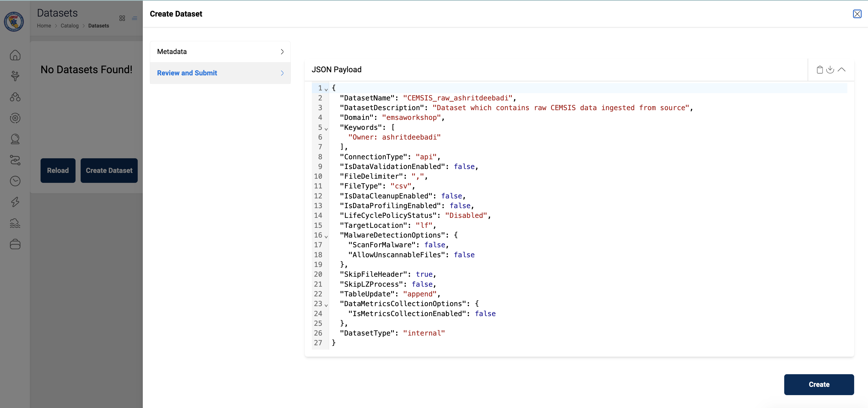Click the IsDataProfilingEnabled false value
Screen dimensions: 868x408
[x=460, y=205]
